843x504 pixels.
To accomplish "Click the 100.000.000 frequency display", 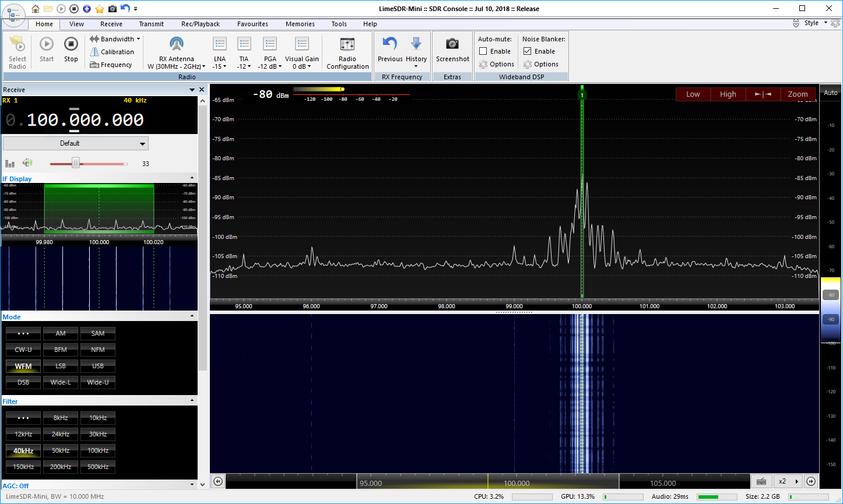I will (x=85, y=120).
